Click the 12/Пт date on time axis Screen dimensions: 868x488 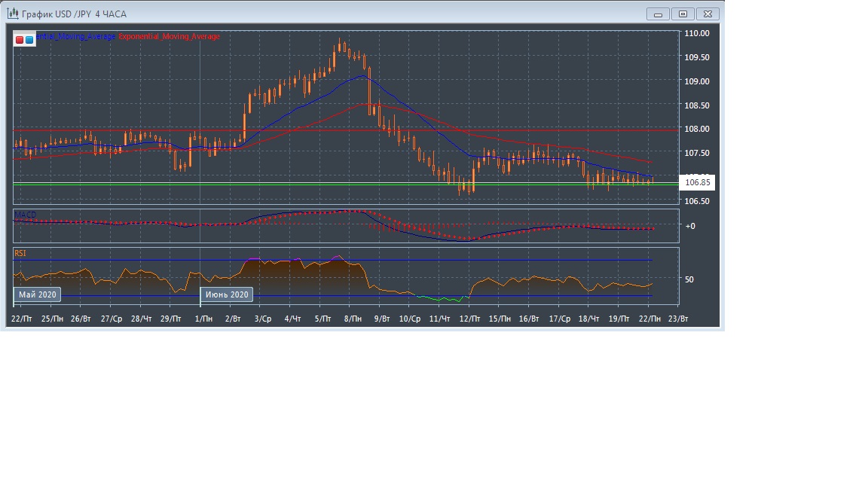[x=469, y=319]
